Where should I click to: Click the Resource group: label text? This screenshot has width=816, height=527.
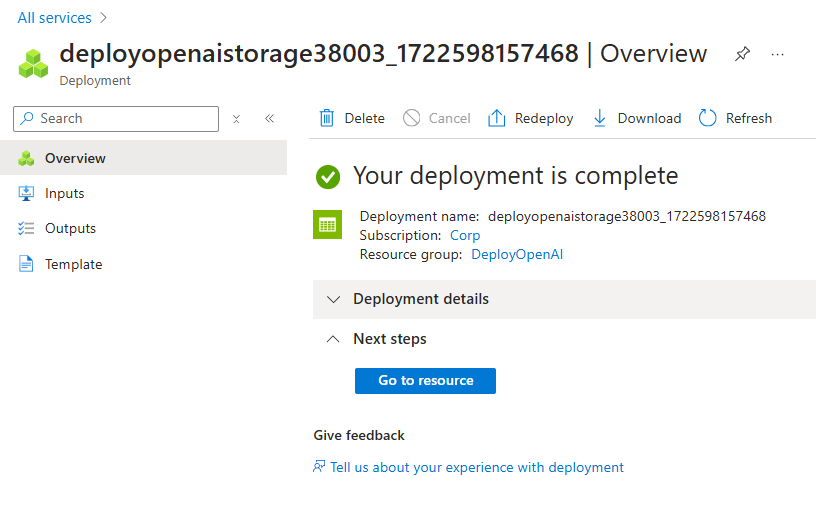coord(411,254)
